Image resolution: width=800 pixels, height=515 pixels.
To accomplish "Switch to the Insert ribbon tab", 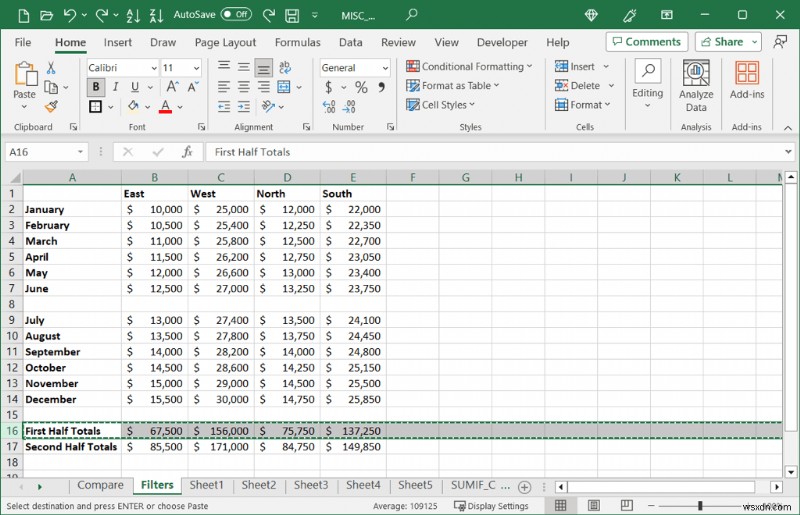I will [117, 42].
